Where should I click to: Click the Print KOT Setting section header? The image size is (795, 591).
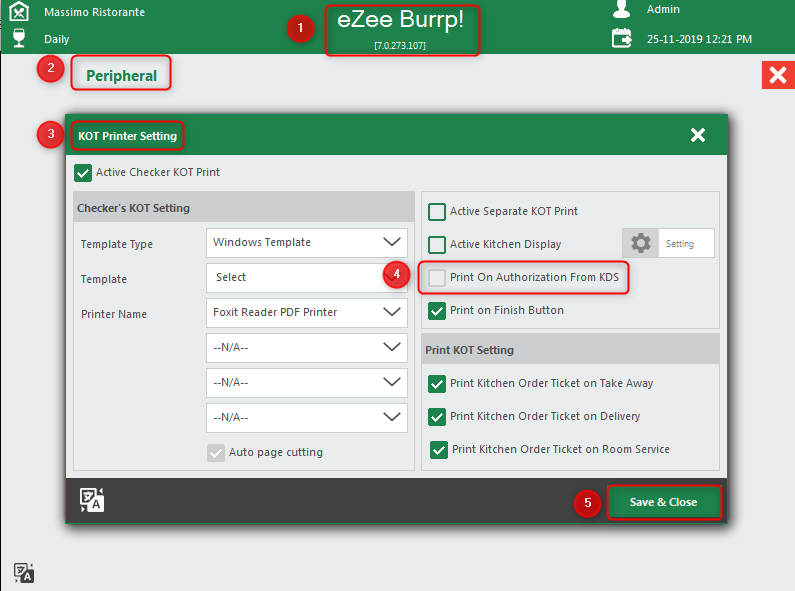(x=469, y=350)
